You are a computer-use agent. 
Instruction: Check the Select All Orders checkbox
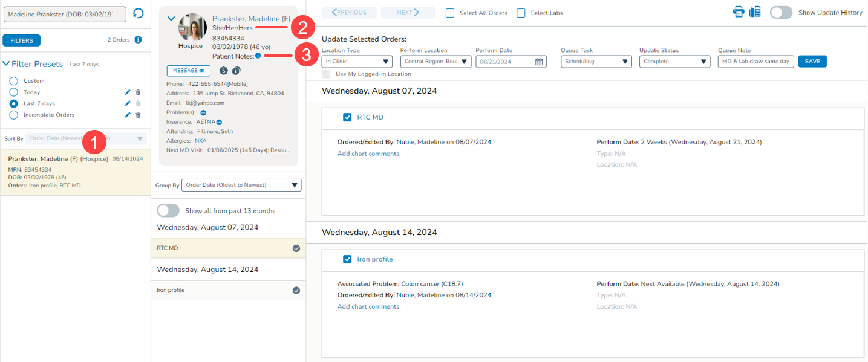[450, 13]
